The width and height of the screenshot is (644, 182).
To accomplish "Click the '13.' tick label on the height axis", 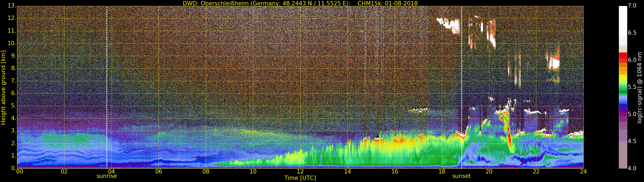I will (12, 6).
